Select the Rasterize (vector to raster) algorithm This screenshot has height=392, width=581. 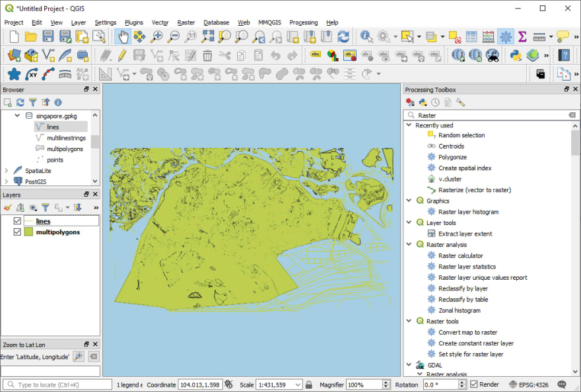pos(475,189)
